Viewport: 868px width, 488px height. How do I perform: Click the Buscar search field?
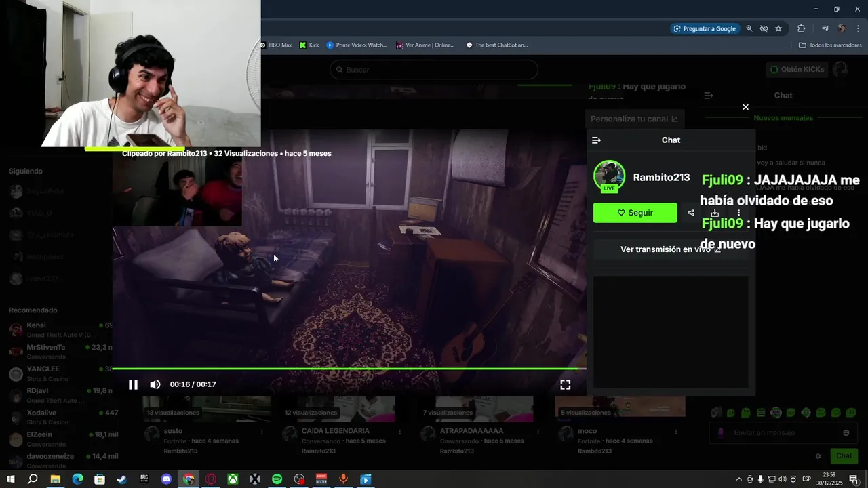pos(434,70)
